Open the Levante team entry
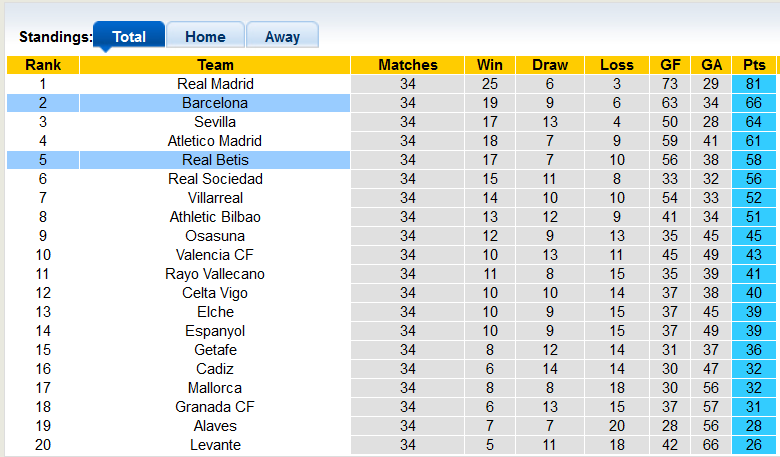The width and height of the screenshot is (780, 457). click(x=215, y=445)
